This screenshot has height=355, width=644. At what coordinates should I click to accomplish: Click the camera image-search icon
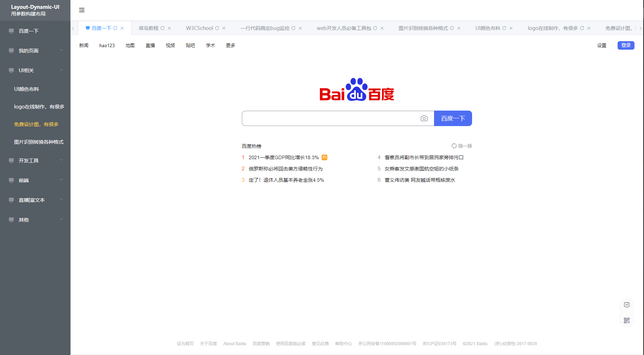(424, 118)
